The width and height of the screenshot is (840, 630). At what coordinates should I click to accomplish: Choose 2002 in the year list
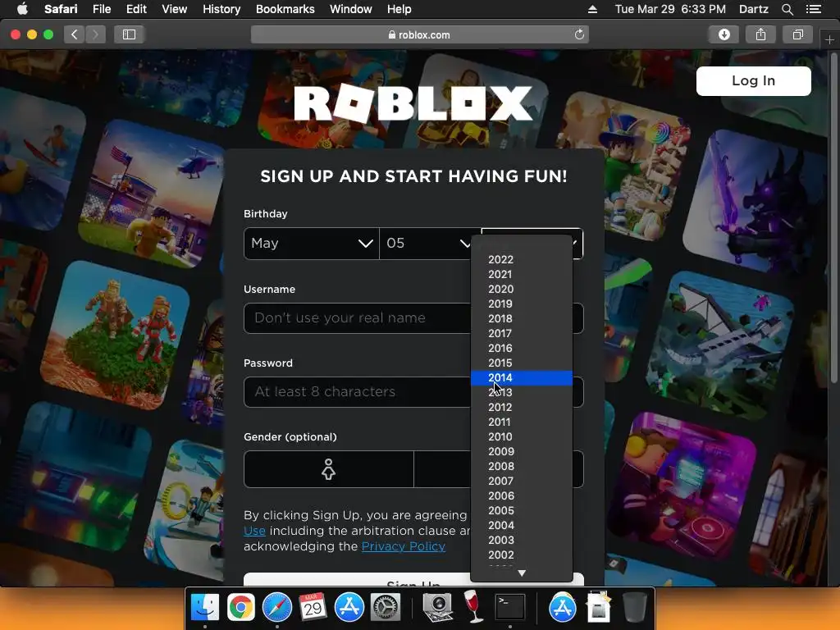[521, 555]
